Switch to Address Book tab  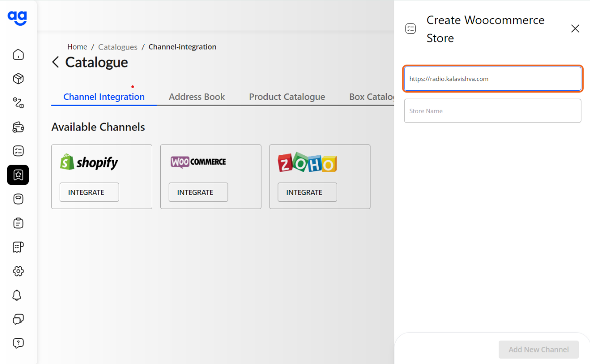tap(197, 97)
